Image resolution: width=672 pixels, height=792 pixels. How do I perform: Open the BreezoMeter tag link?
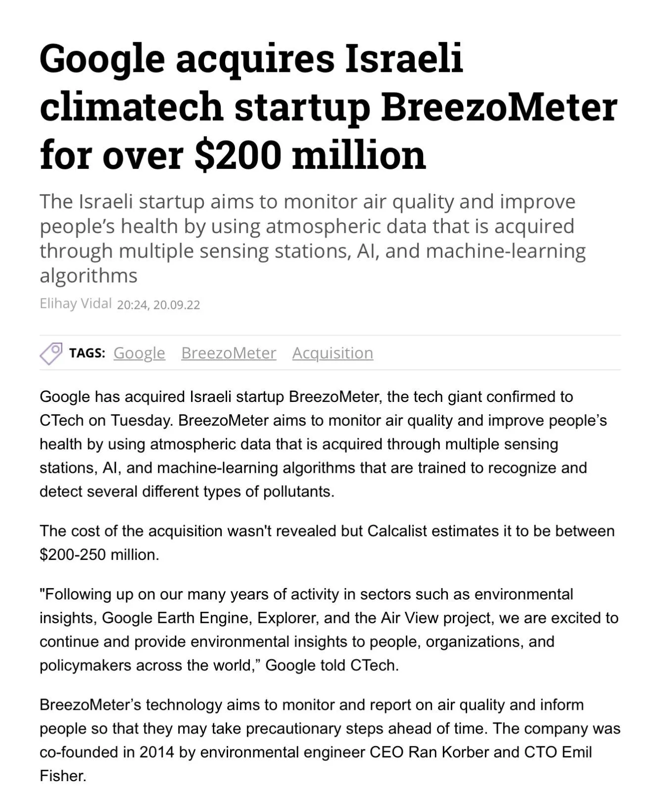click(229, 353)
